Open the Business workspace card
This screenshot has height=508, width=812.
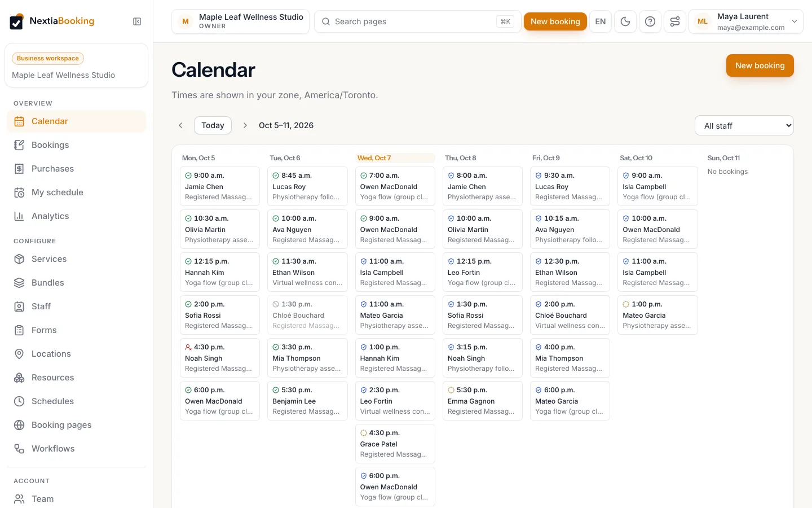76,65
